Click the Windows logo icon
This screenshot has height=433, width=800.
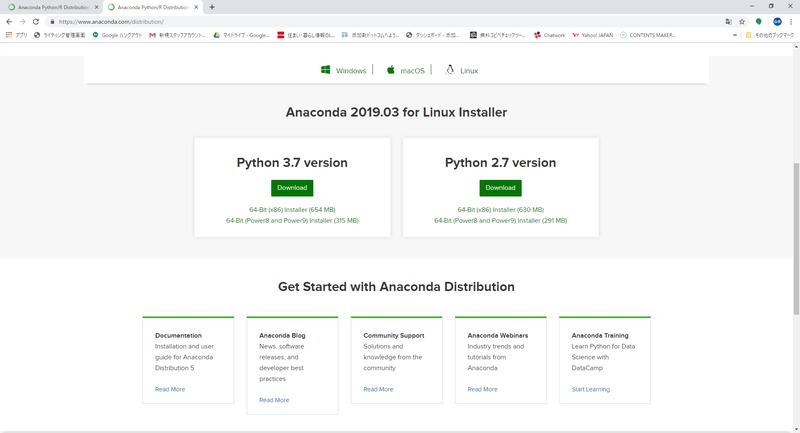pyautogui.click(x=326, y=70)
